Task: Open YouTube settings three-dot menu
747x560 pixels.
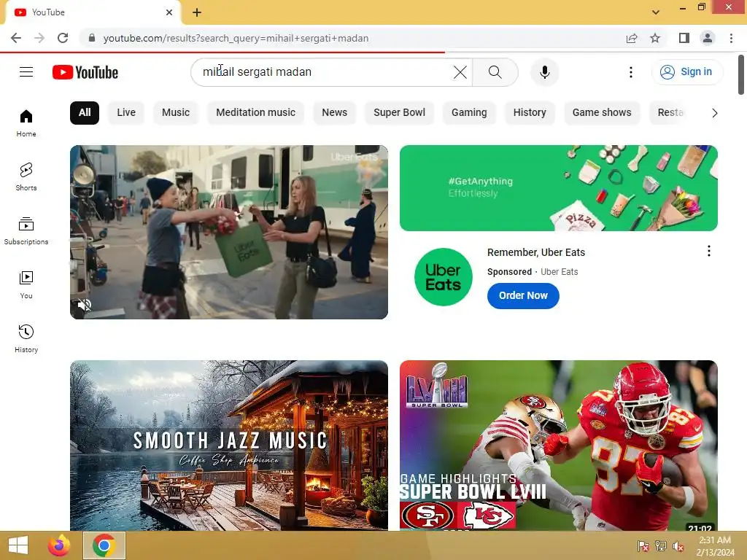Action: click(x=631, y=72)
